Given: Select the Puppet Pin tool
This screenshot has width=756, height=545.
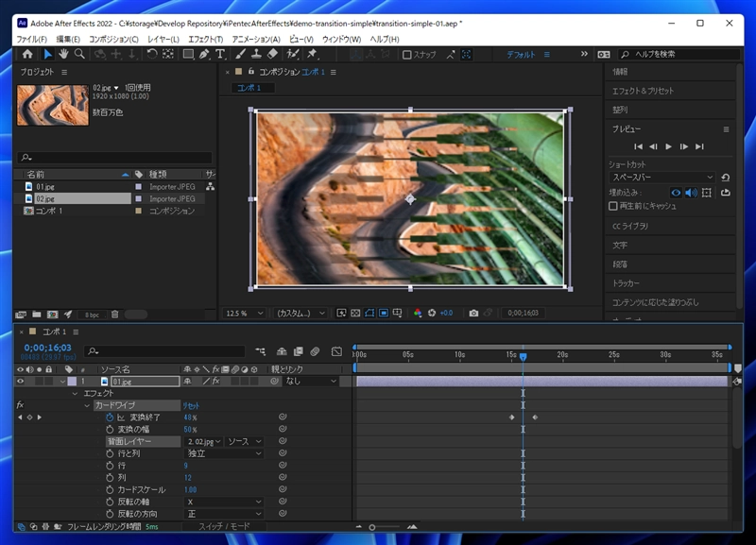Looking at the screenshot, I should coord(312,54).
